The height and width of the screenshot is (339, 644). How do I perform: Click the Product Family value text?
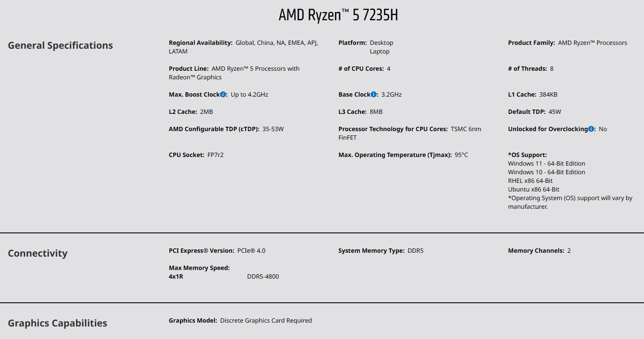point(593,43)
